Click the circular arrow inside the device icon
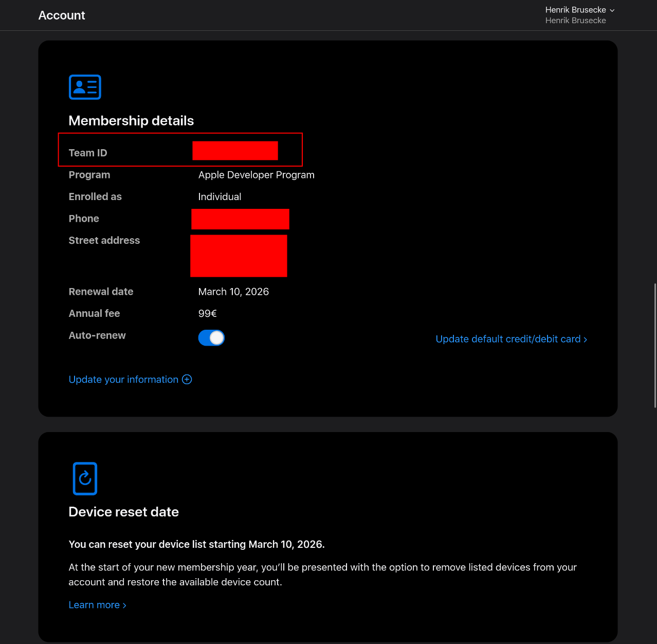This screenshot has height=644, width=657. (x=84, y=478)
